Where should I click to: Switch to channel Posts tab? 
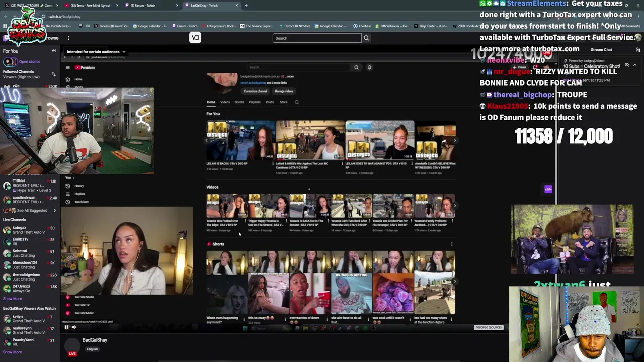coord(270,102)
